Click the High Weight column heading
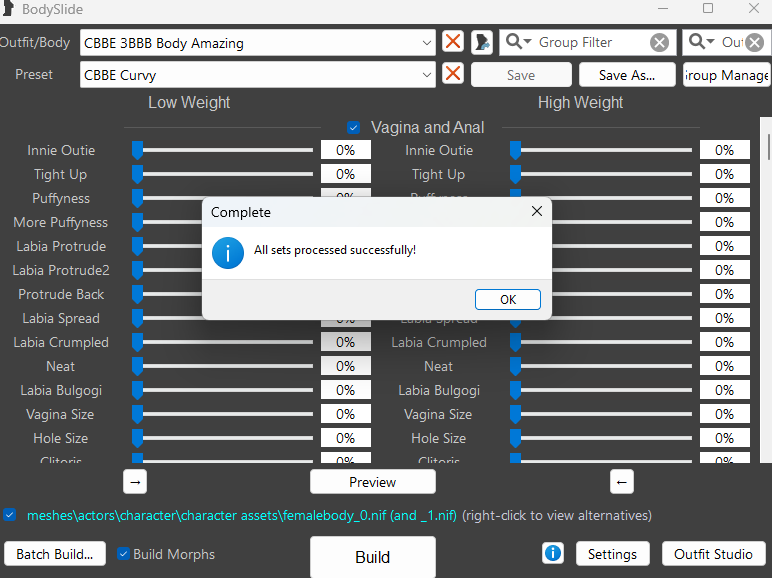 pos(580,102)
